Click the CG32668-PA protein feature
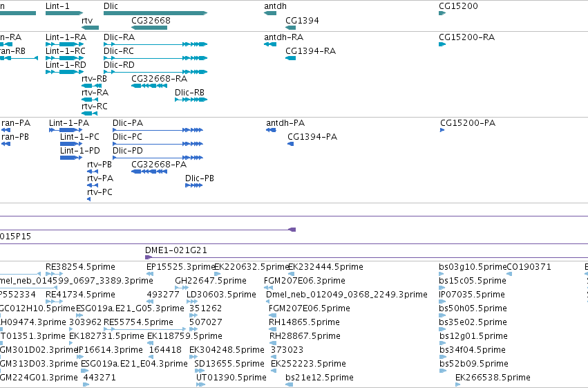This screenshot has width=588, height=388. 149,172
